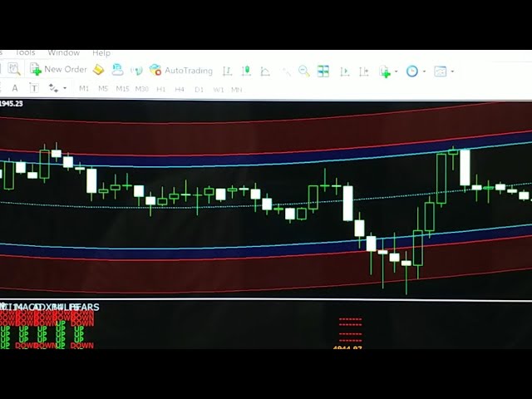Open the Help menu
The image size is (532, 399).
click(101, 53)
